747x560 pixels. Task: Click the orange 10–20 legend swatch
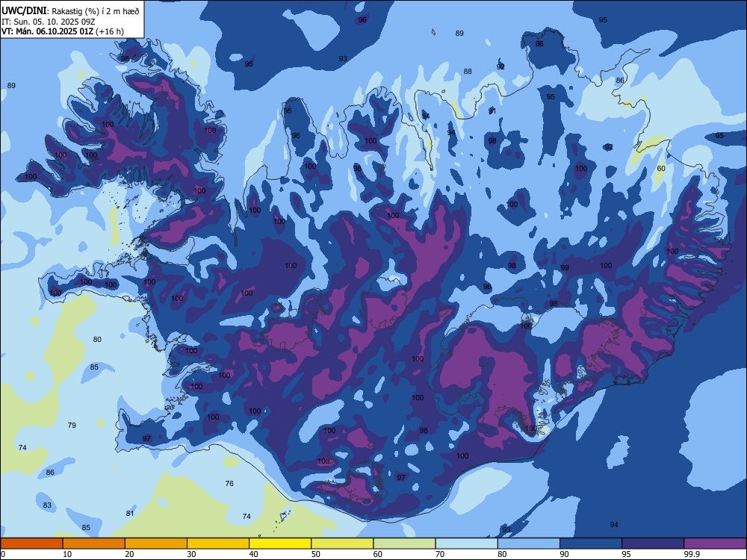point(94,544)
